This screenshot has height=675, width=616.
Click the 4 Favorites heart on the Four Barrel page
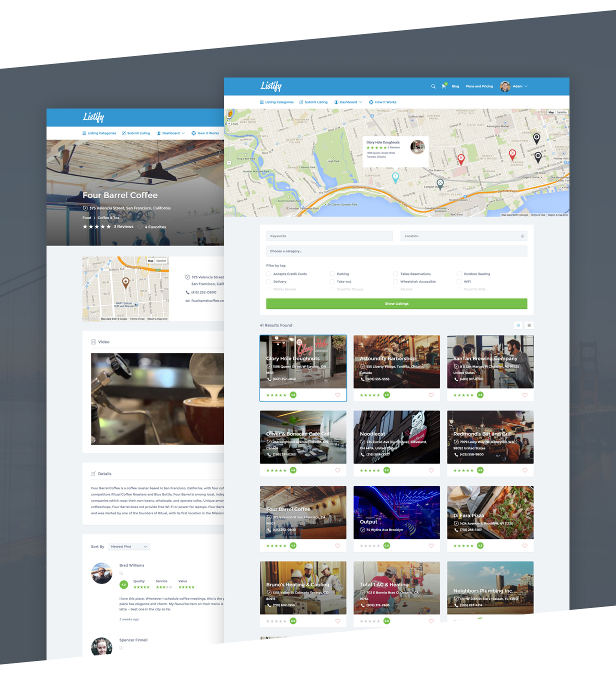coord(140,227)
